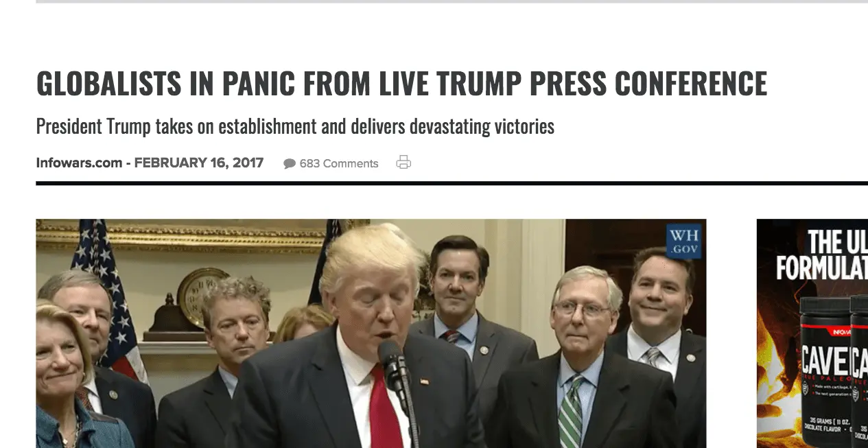Open the Caveman supplement advertisement

point(812,333)
